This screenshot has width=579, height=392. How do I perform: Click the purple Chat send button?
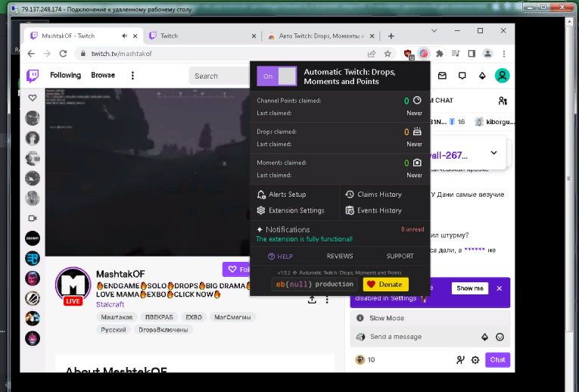click(497, 359)
